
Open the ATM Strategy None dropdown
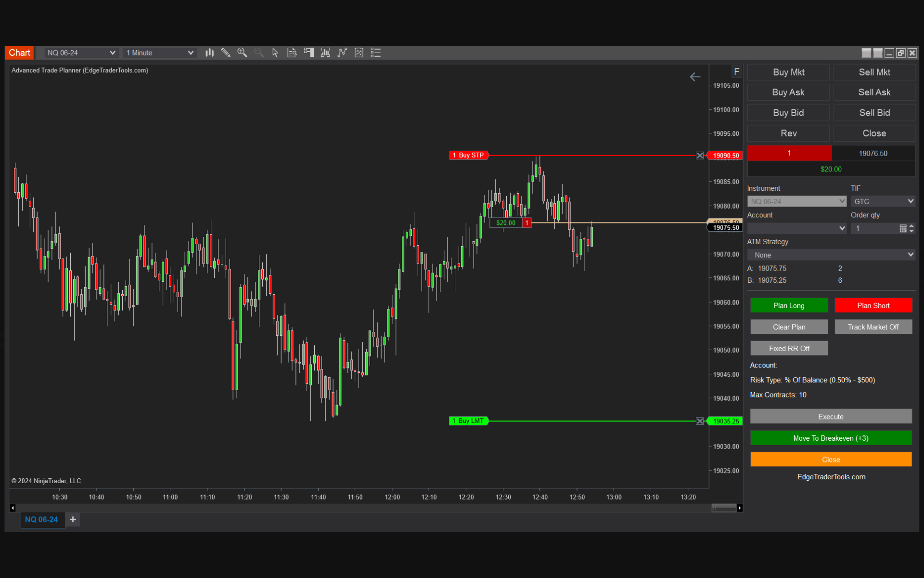point(831,255)
